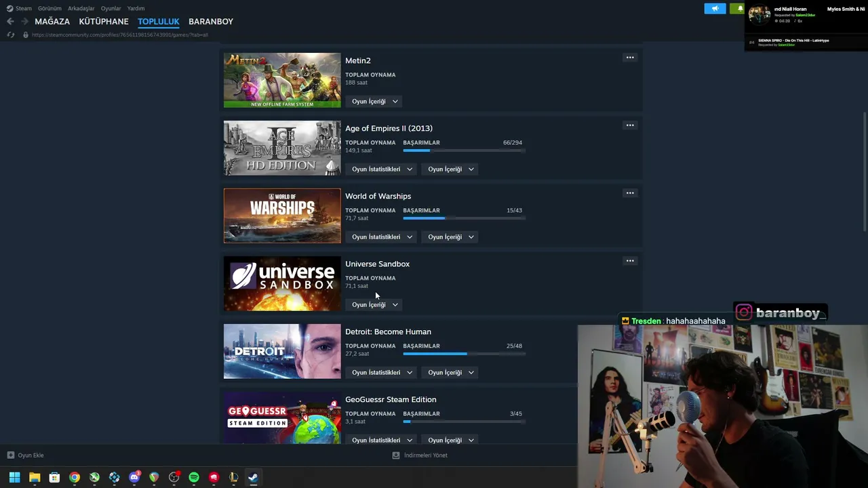Viewport: 868px width, 488px height.
Task: Expand Oyun İçeriği dropdown for Metin2
Action: pos(375,102)
